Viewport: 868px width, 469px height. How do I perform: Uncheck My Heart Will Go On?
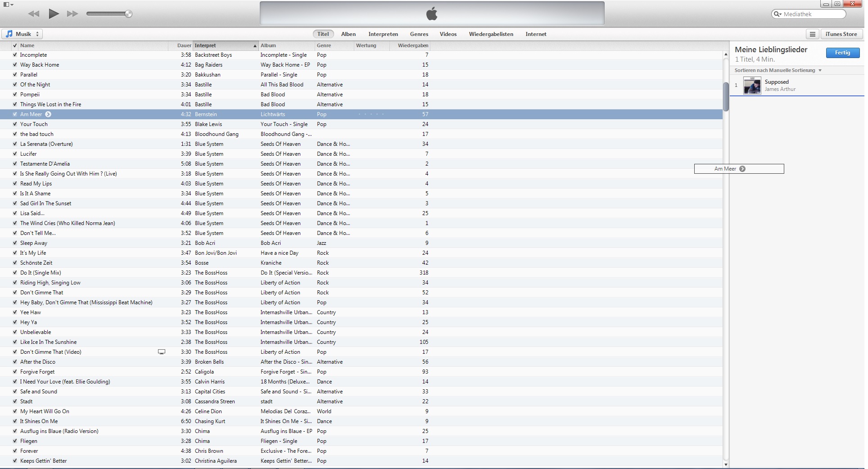[15, 411]
